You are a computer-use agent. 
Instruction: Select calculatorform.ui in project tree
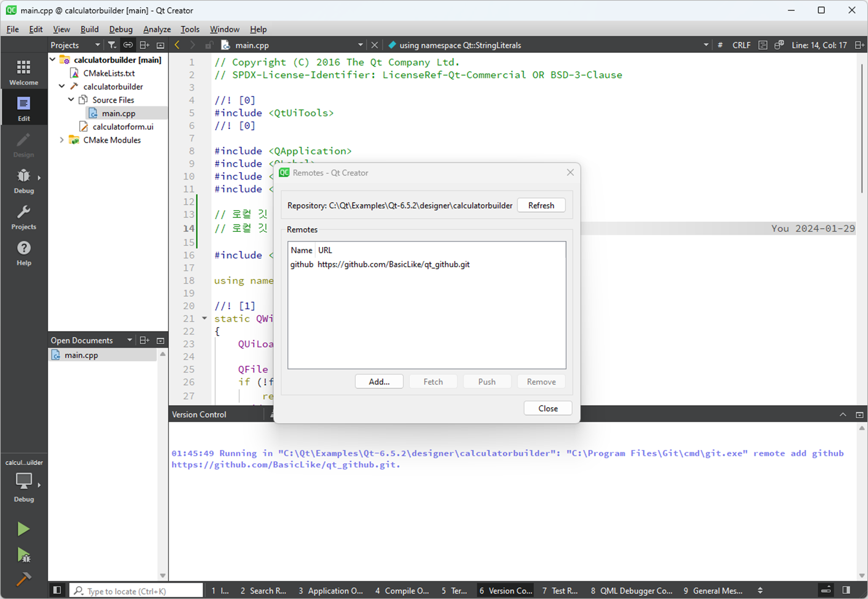tap(123, 127)
